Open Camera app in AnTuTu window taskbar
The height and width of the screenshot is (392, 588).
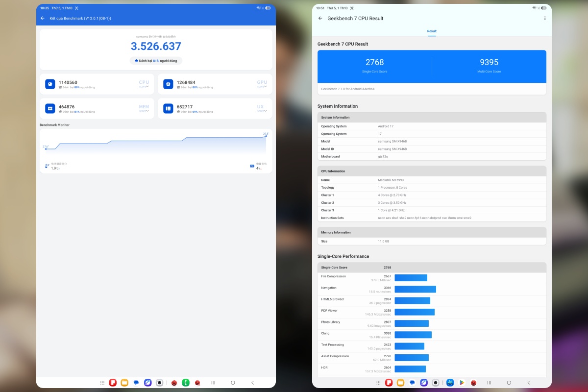pos(159,383)
